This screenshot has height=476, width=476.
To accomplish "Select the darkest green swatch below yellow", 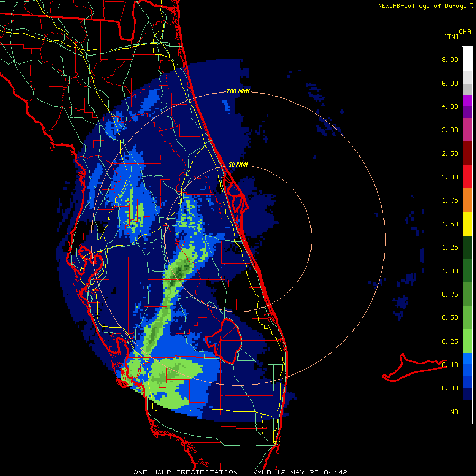I will pyautogui.click(x=467, y=248).
